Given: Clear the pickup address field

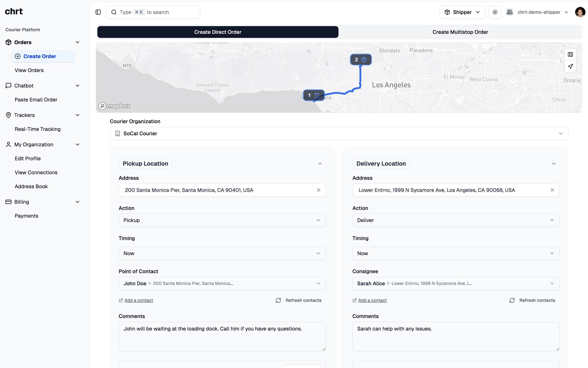Looking at the screenshot, I should click(319, 190).
